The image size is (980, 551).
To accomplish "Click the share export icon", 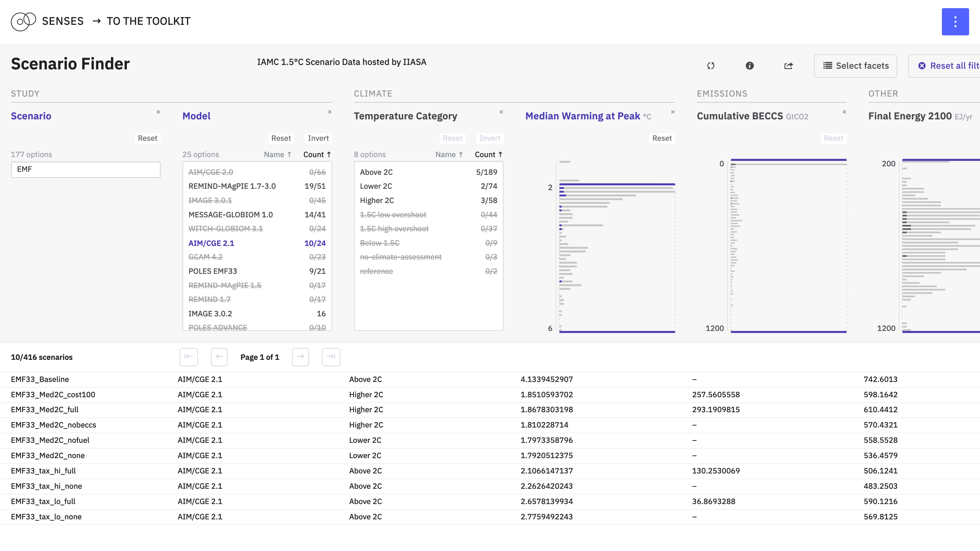I will pyautogui.click(x=788, y=66).
